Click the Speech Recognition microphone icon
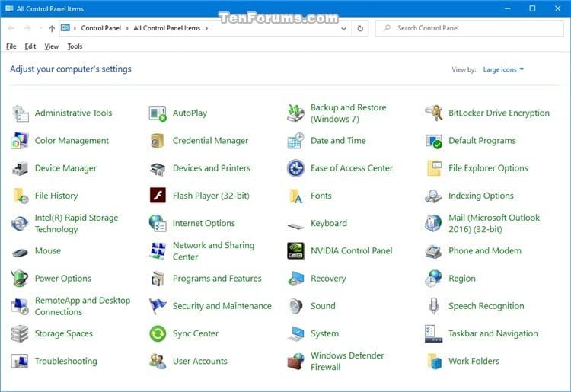This screenshot has height=392, width=571. coord(433,306)
